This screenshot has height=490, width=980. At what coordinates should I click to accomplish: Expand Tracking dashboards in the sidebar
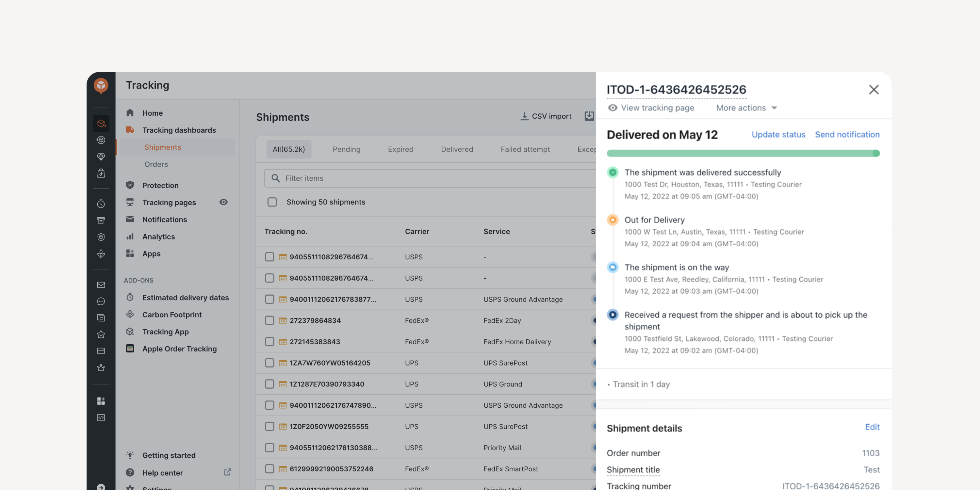pos(179,130)
